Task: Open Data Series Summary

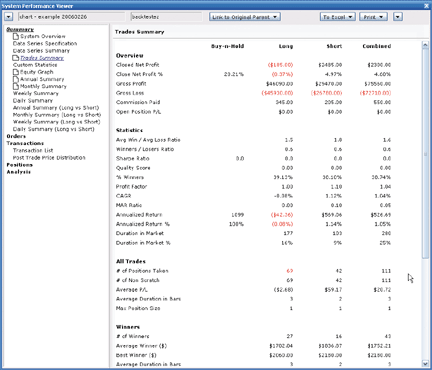Action: pos(41,51)
